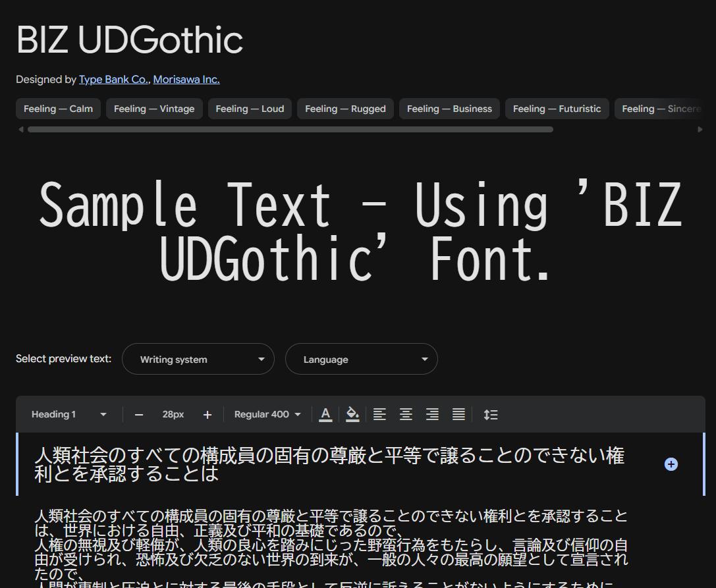Click the horizontal tag scrollbar thumb
The width and height of the screenshot is (716, 588).
tap(290, 129)
